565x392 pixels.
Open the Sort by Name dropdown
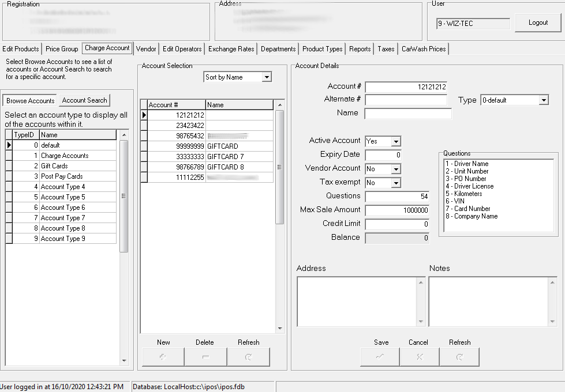[x=267, y=77]
